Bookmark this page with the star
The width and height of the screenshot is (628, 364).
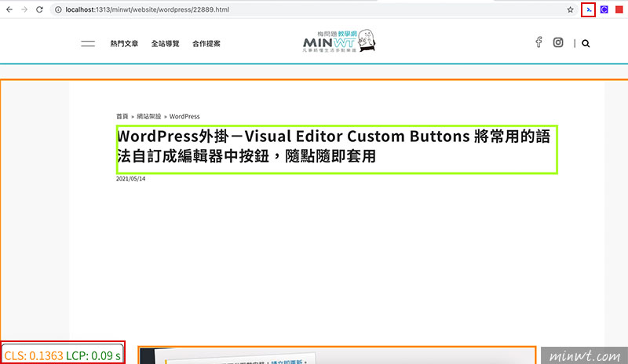pyautogui.click(x=571, y=9)
